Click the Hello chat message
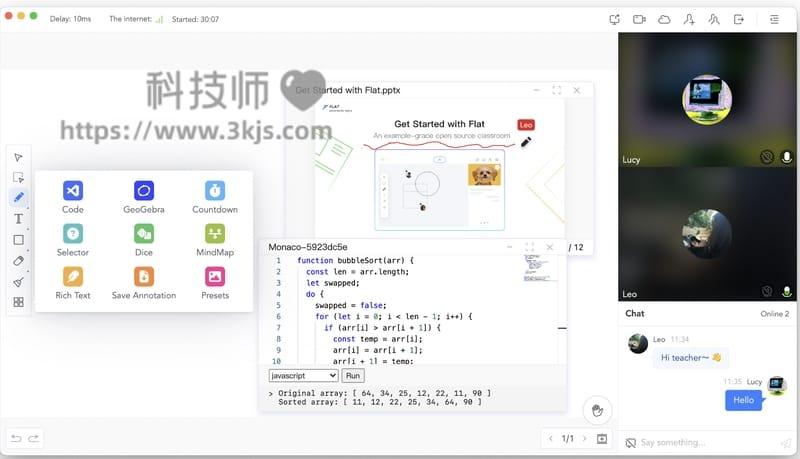Screen dimensions: 800x459 [x=743, y=400]
